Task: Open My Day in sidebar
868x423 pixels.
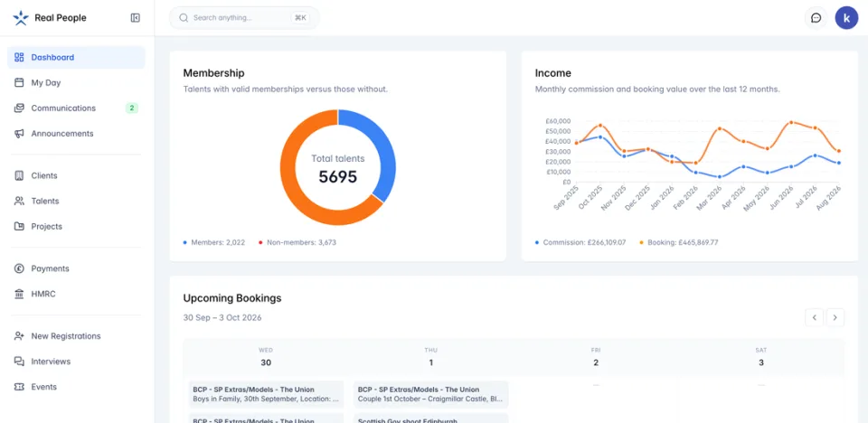Action: coord(76,83)
